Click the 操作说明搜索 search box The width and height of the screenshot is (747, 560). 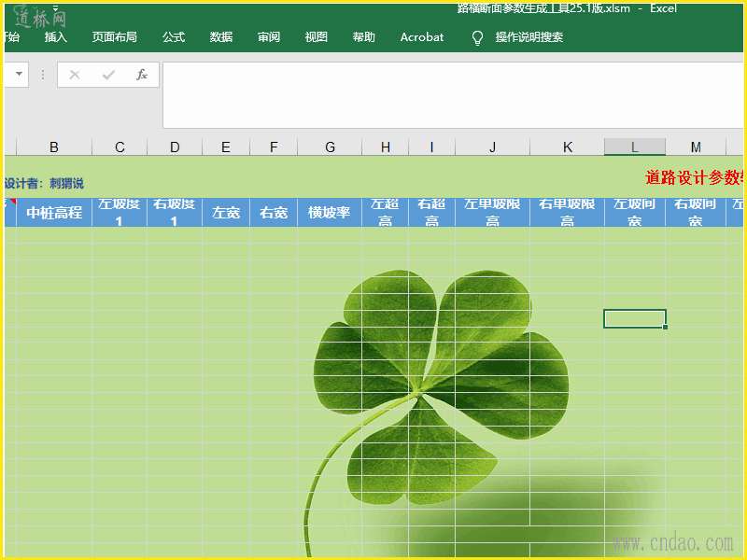coord(529,37)
